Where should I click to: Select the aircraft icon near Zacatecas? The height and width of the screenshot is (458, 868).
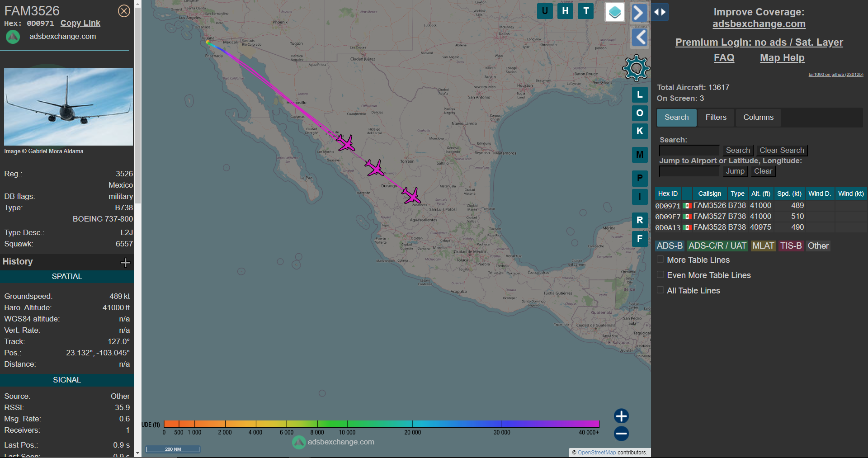pos(411,196)
